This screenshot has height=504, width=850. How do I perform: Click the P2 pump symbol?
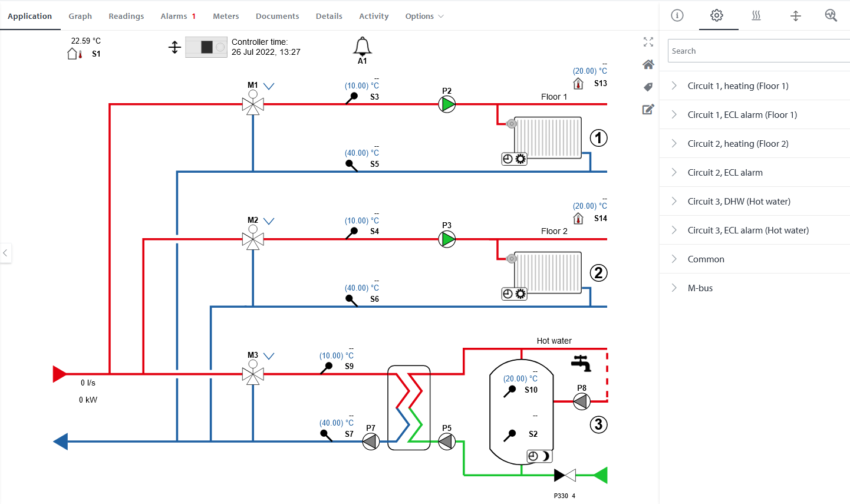pos(447,104)
